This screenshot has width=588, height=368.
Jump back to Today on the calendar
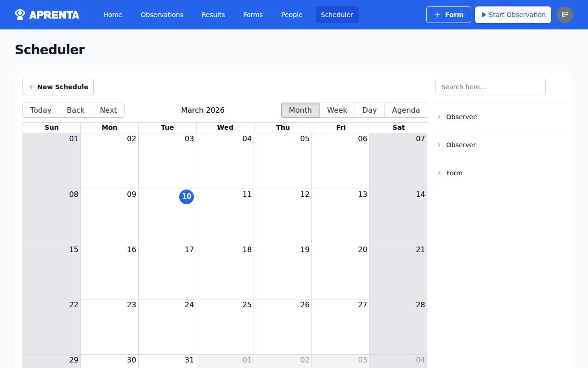[41, 110]
